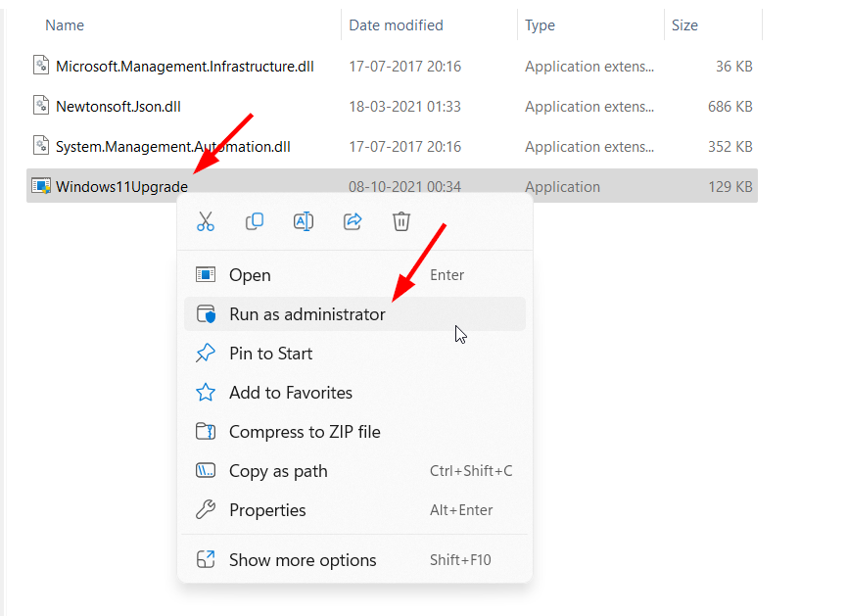Click the Newtonsoft.Json.dll file icon
The width and height of the screenshot is (847, 616).
pyautogui.click(x=41, y=106)
